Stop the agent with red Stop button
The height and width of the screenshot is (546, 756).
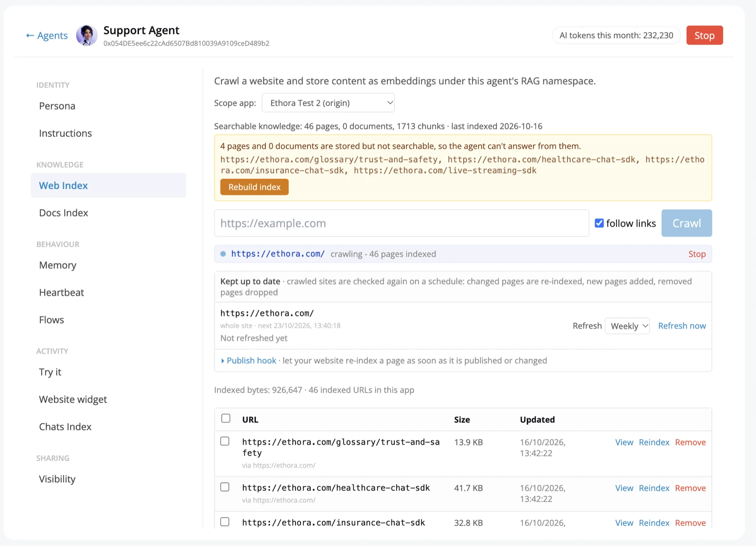coord(704,35)
